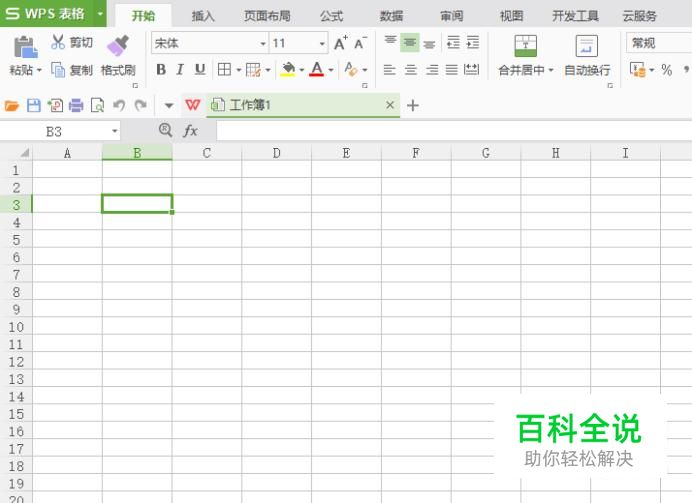Decrease font size with A- icon
692x503 pixels.
(360, 43)
